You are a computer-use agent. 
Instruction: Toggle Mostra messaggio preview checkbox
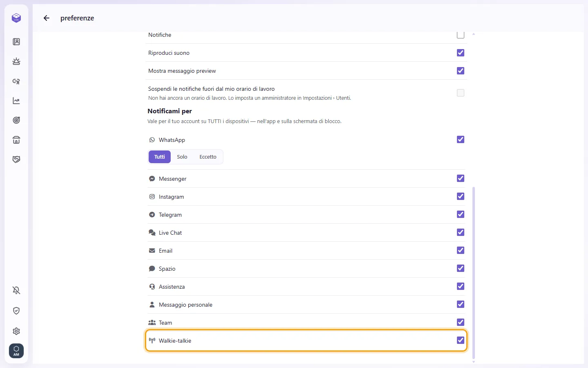point(461,71)
